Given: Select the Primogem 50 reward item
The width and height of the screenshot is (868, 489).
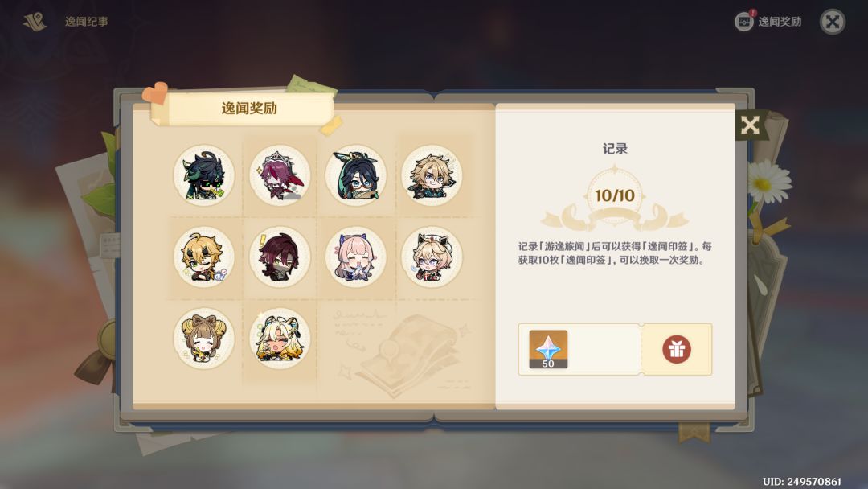Looking at the screenshot, I should pos(548,349).
